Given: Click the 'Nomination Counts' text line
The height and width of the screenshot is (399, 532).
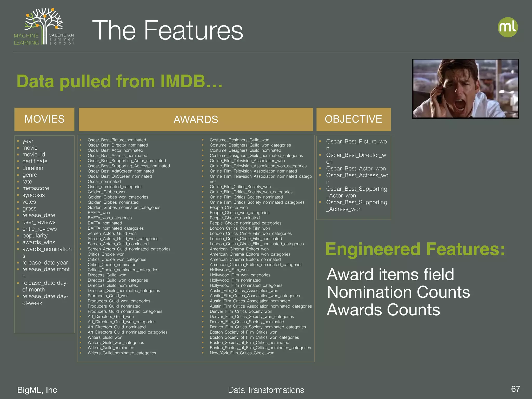Looking at the screenshot, I should pos(398,292).
